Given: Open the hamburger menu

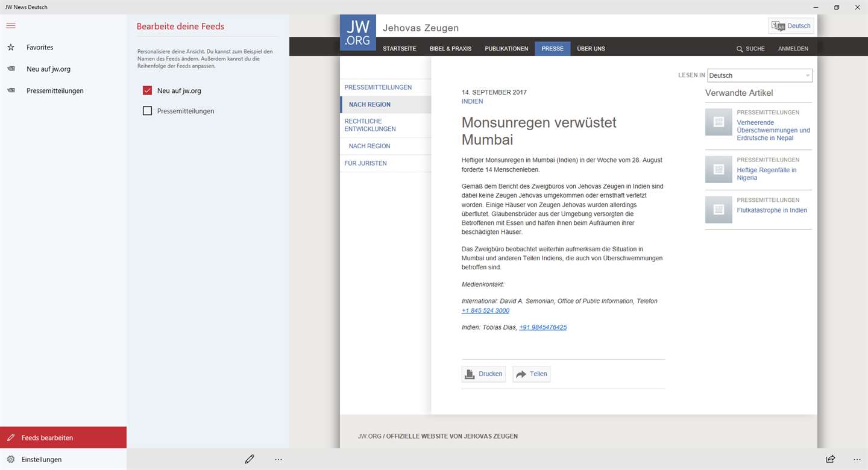Looking at the screenshot, I should tap(11, 25).
